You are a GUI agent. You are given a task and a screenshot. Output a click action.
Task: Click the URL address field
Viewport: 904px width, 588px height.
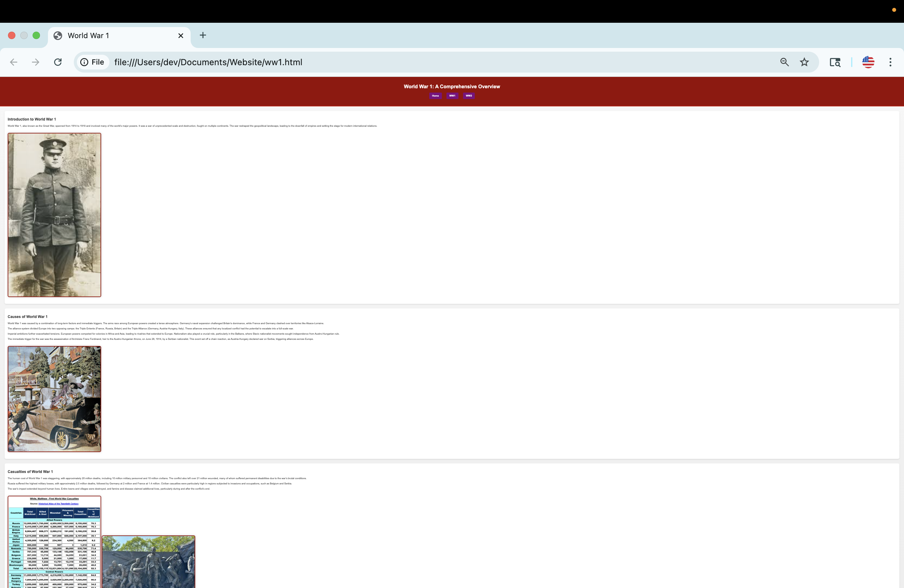pyautogui.click(x=418, y=62)
